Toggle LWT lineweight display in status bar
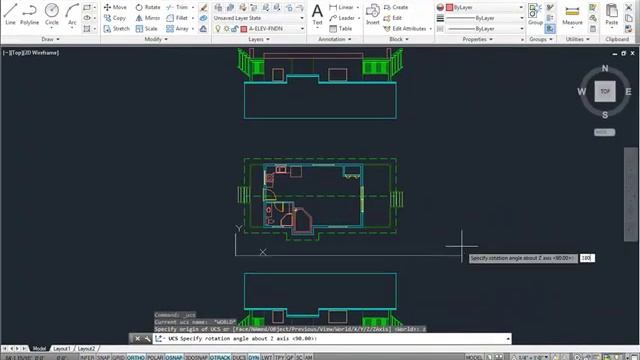This screenshot has height=360, width=640. click(267, 357)
